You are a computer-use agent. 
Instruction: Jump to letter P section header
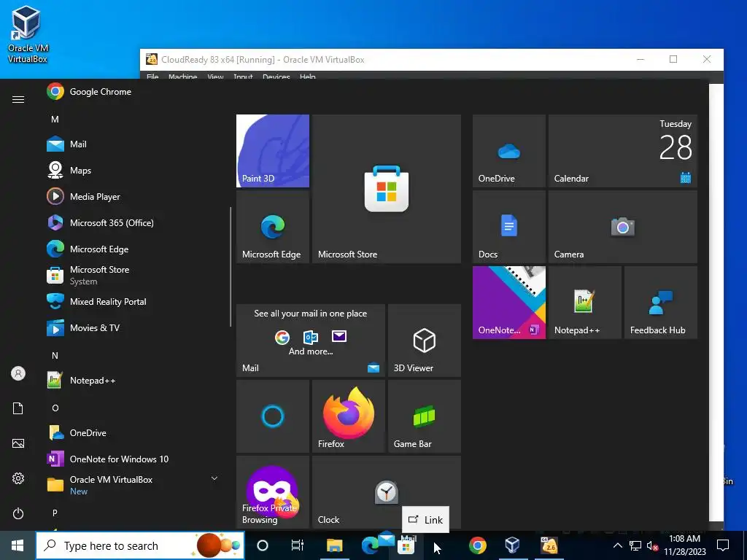[55, 513]
